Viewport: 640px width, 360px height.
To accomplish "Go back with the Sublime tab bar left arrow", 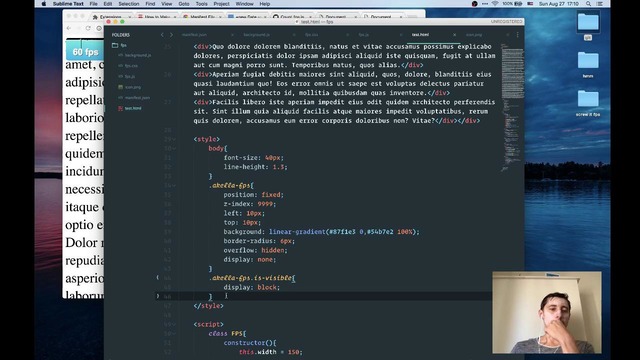I will (162, 35).
